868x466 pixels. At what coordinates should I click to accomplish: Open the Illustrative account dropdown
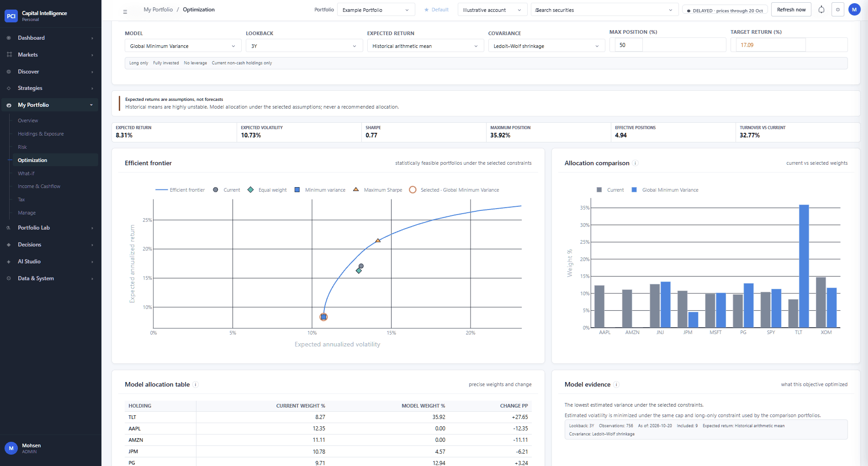492,10
